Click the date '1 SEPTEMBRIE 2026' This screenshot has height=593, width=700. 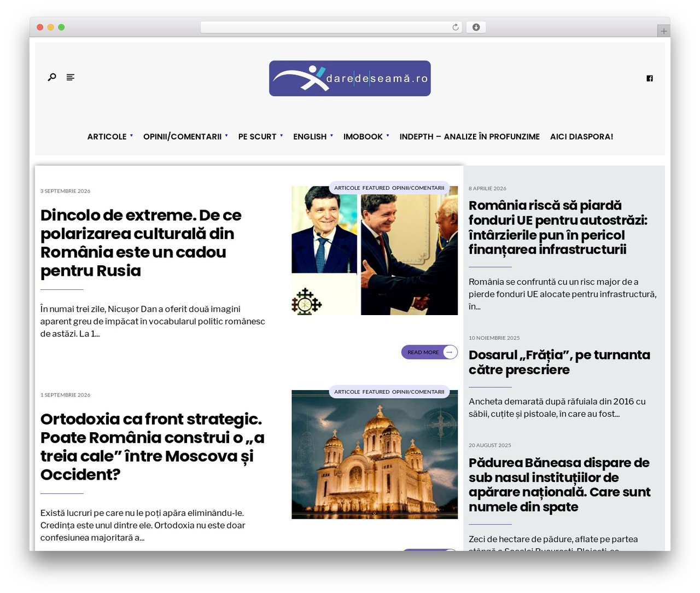(x=66, y=395)
